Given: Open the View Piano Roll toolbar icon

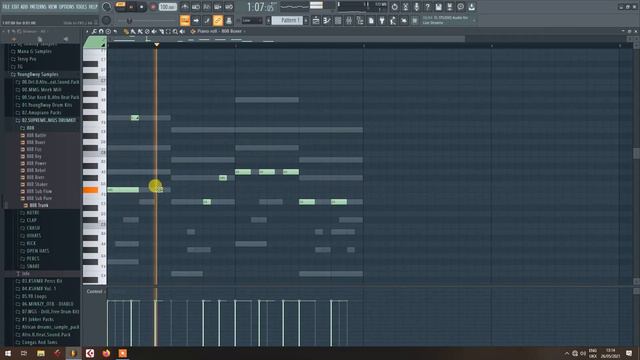Looking at the screenshot, I should click(x=327, y=20).
